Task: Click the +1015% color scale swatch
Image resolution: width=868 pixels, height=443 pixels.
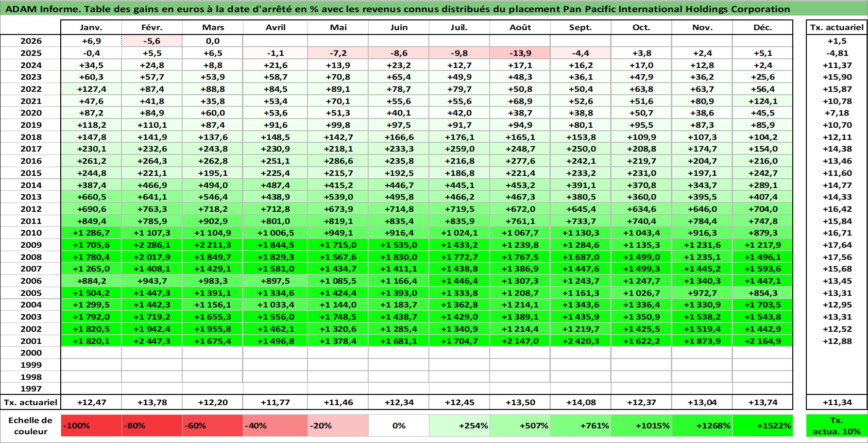Action: click(x=642, y=426)
